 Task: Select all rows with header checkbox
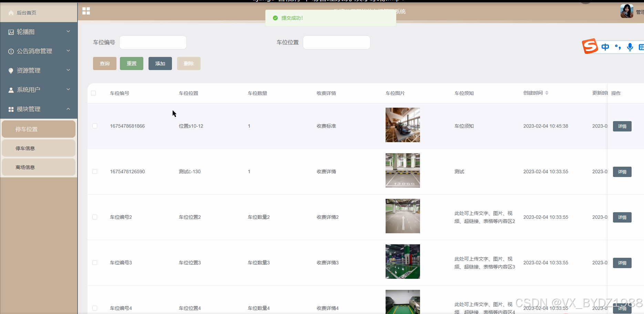(93, 93)
